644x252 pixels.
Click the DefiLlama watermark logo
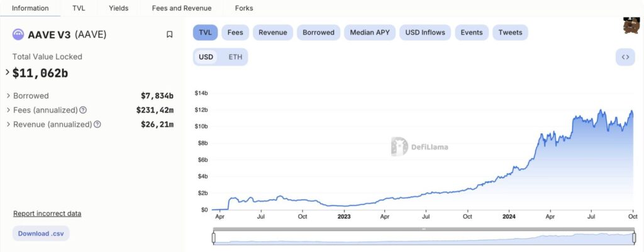point(419,147)
